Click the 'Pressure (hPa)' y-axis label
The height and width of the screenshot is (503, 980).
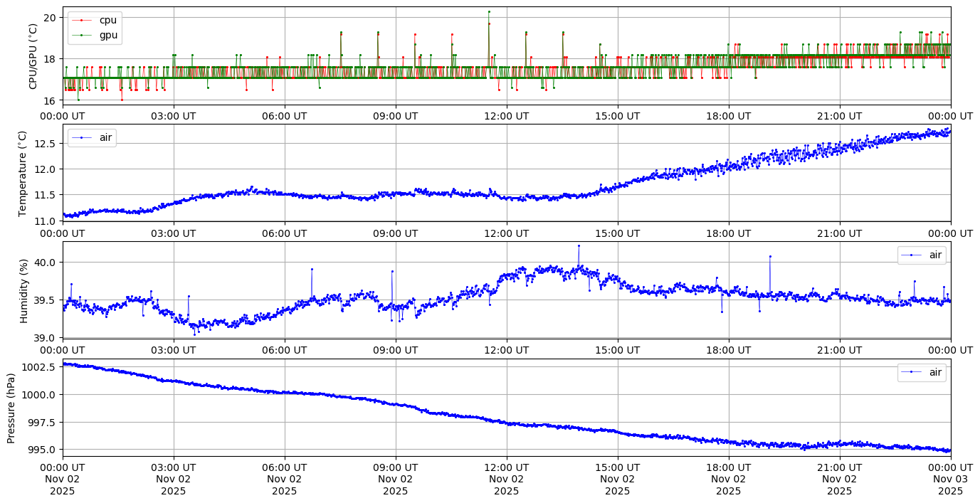11,407
